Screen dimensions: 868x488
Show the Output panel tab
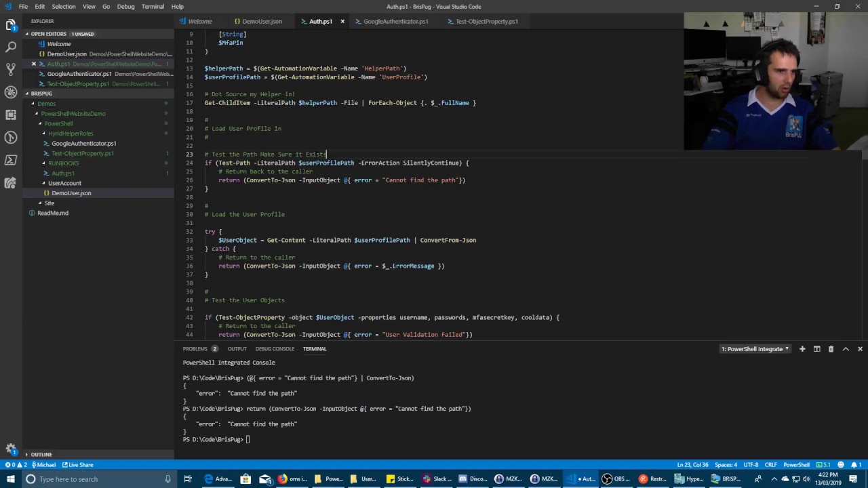pyautogui.click(x=237, y=349)
